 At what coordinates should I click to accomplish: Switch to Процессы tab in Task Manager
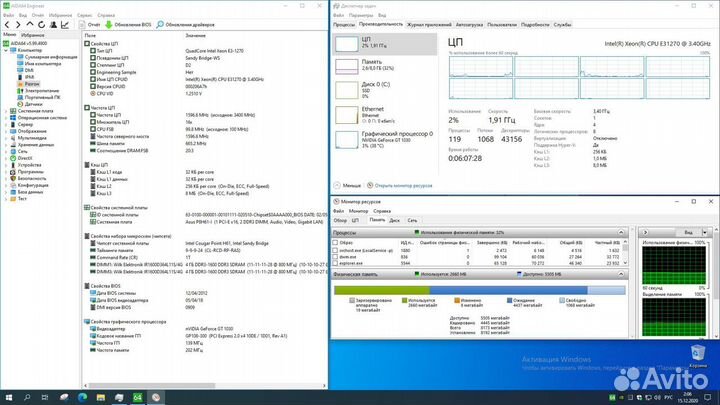[x=344, y=25]
